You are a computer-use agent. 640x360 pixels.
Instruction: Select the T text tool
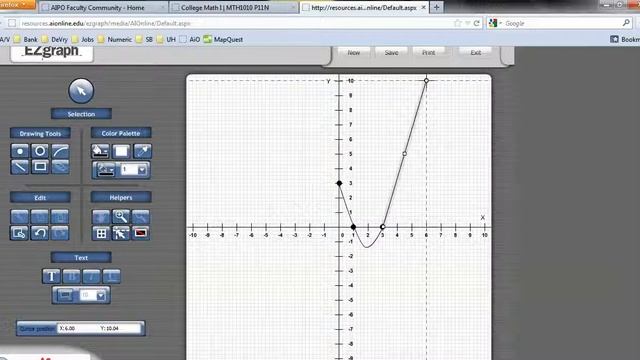coord(51,276)
